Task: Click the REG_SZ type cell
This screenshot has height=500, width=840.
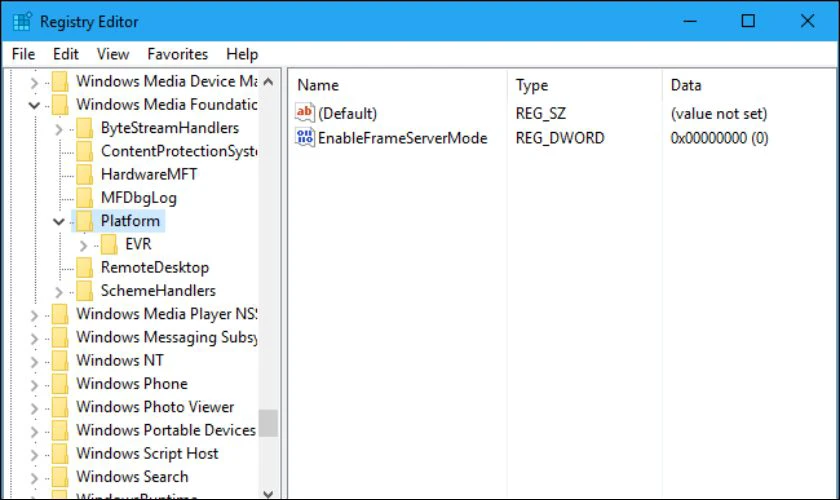Action: pos(541,114)
